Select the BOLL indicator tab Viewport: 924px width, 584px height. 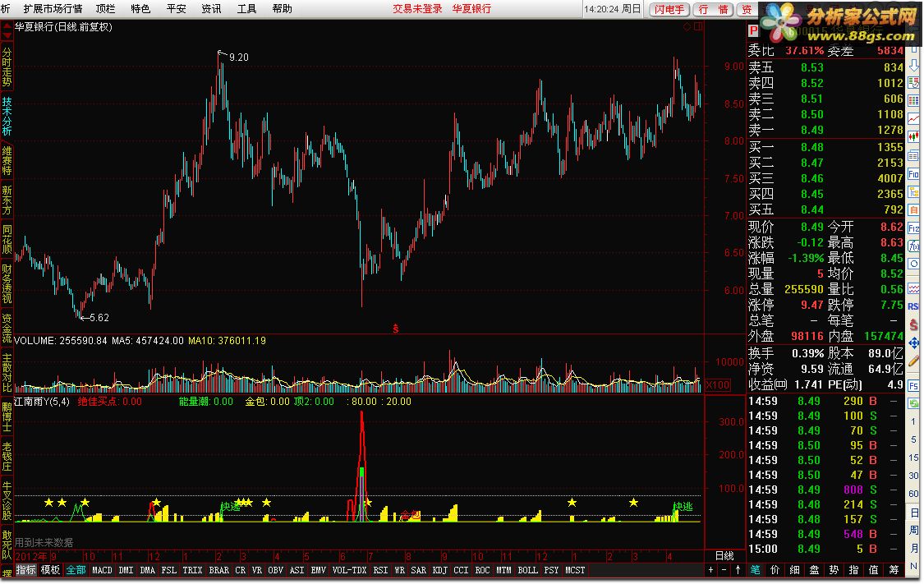(x=527, y=570)
